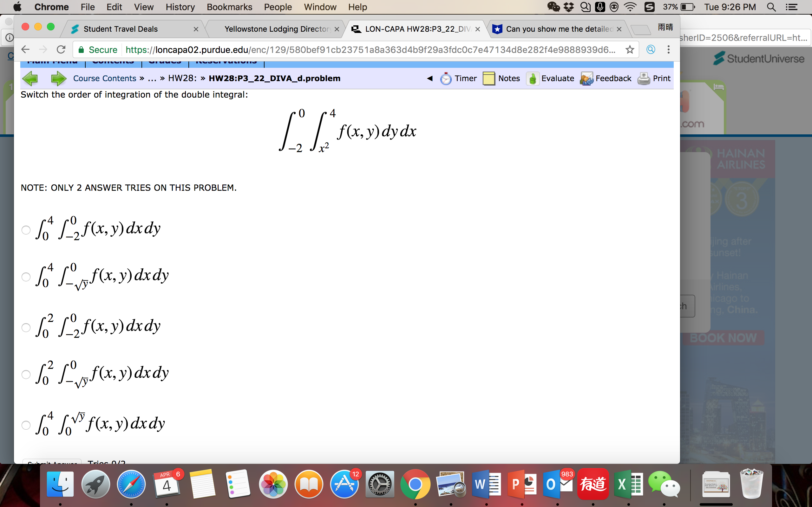The width and height of the screenshot is (812, 507).
Task: Click the Evaluate thumbs-up icon
Action: click(532, 79)
